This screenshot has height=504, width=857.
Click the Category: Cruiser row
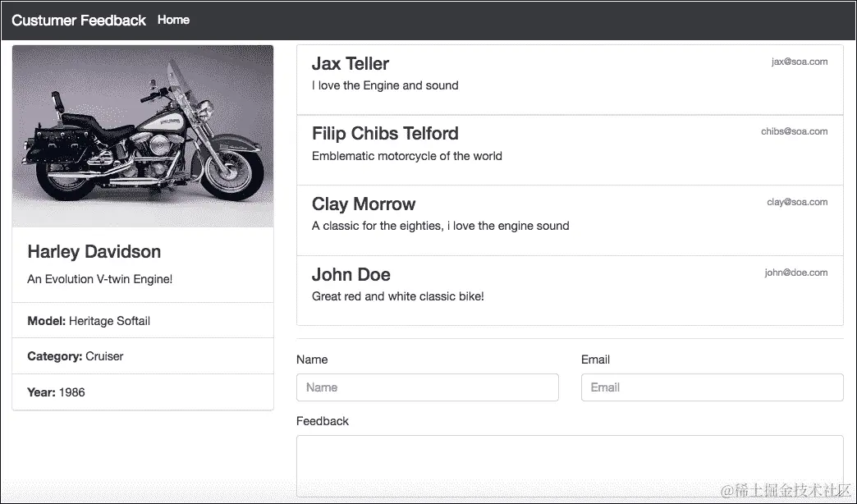(x=143, y=356)
